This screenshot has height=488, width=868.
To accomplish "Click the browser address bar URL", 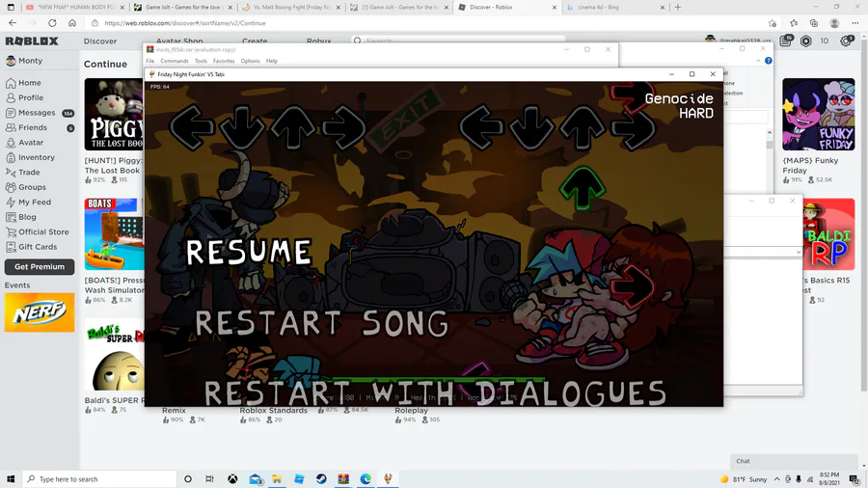I will (x=185, y=23).
